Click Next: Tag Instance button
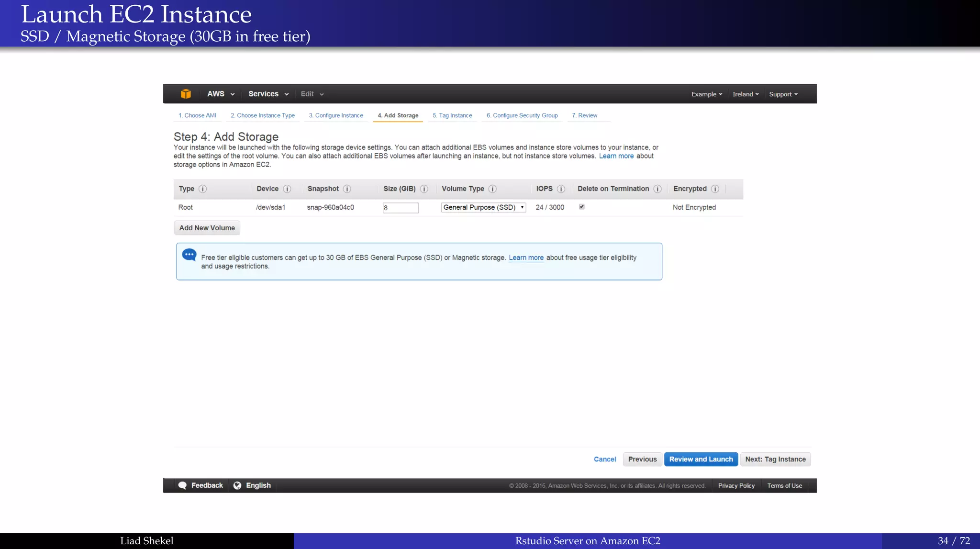This screenshot has height=549, width=980. (775, 459)
